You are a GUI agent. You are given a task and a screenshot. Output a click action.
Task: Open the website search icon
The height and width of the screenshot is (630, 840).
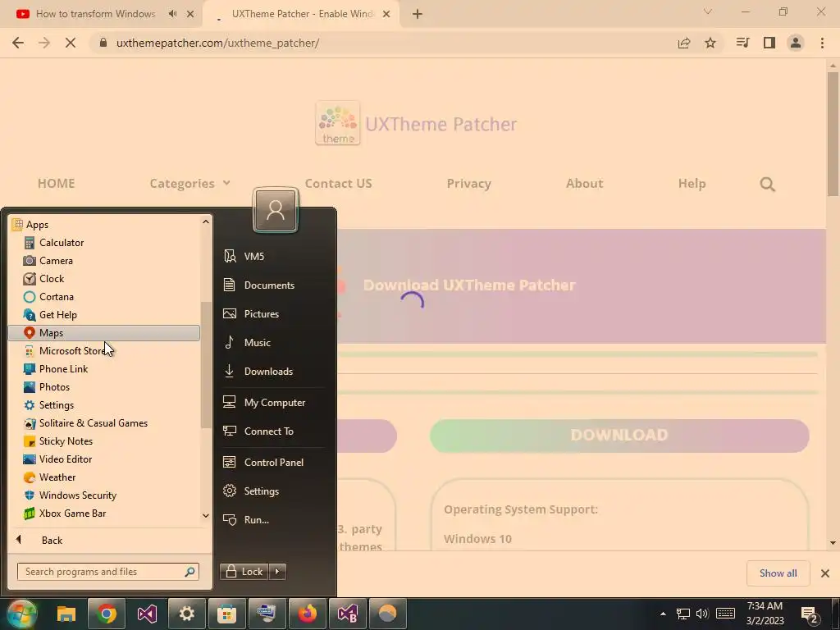pos(767,185)
